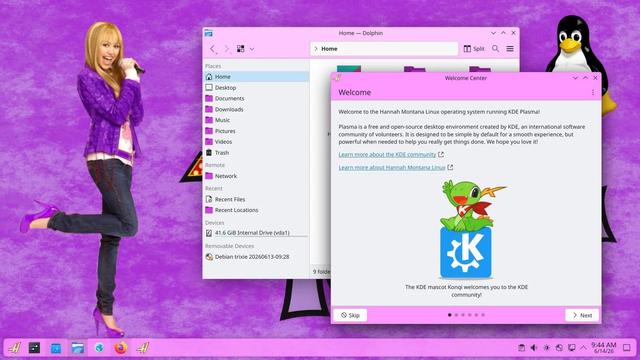Screen dimensions: 640x360
Task: Skip the Welcome Center tour
Action: [x=350, y=315]
